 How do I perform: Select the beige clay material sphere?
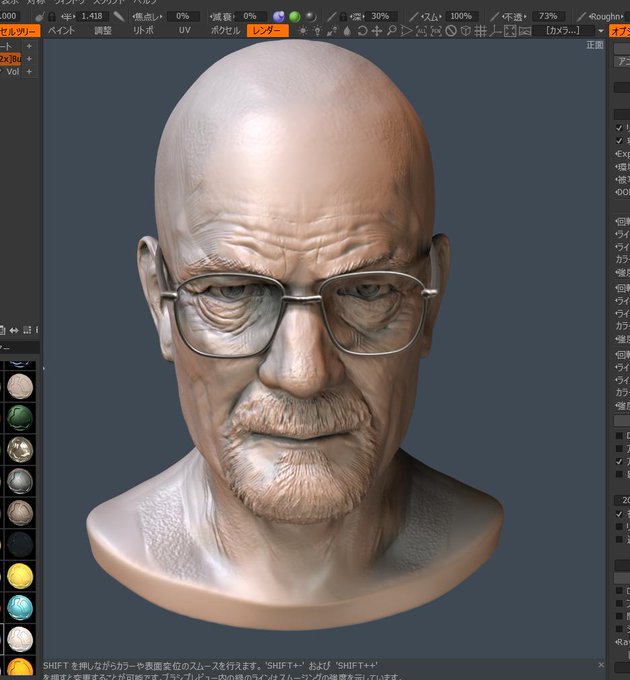pyautogui.click(x=20, y=386)
